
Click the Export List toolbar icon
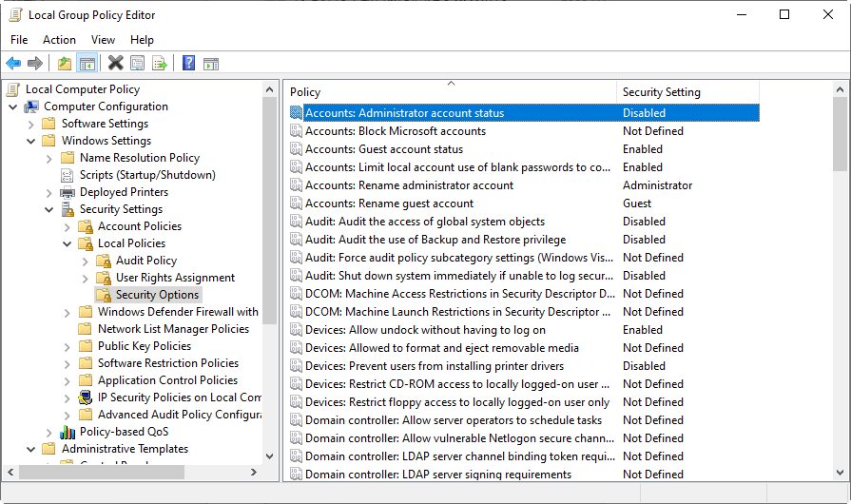160,64
